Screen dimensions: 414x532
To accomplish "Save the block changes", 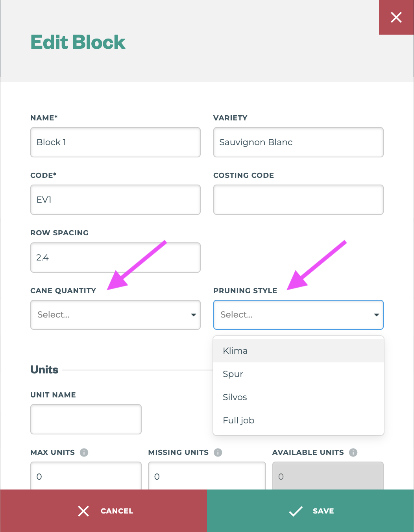I will pyautogui.click(x=310, y=511).
